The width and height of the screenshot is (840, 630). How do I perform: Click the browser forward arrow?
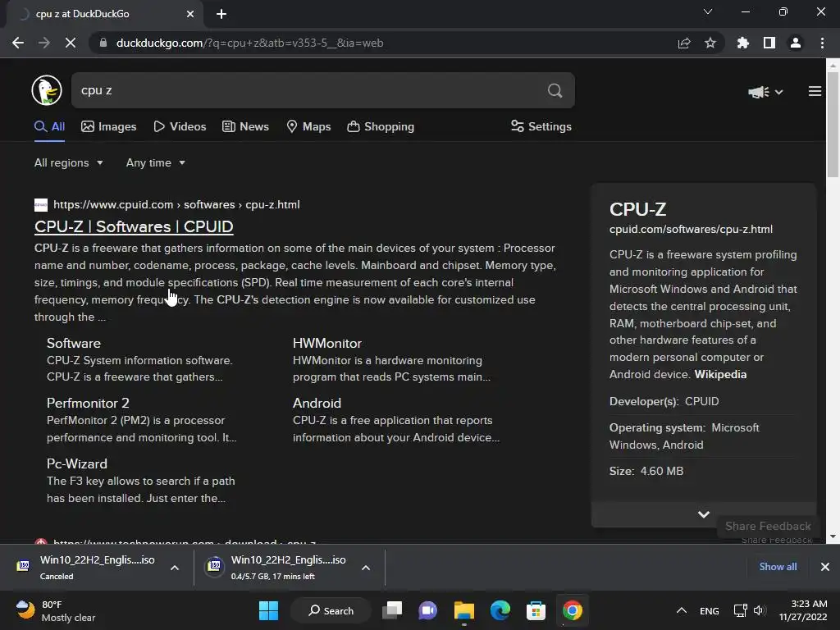(44, 43)
